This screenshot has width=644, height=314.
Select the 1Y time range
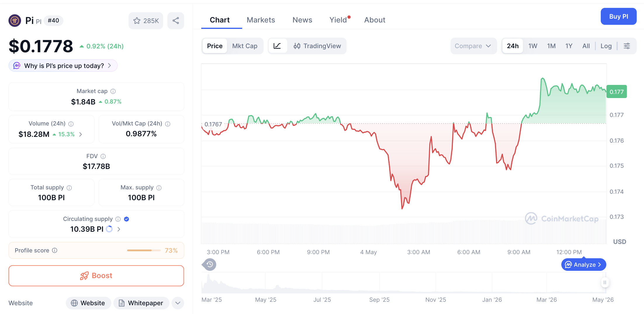coord(569,46)
